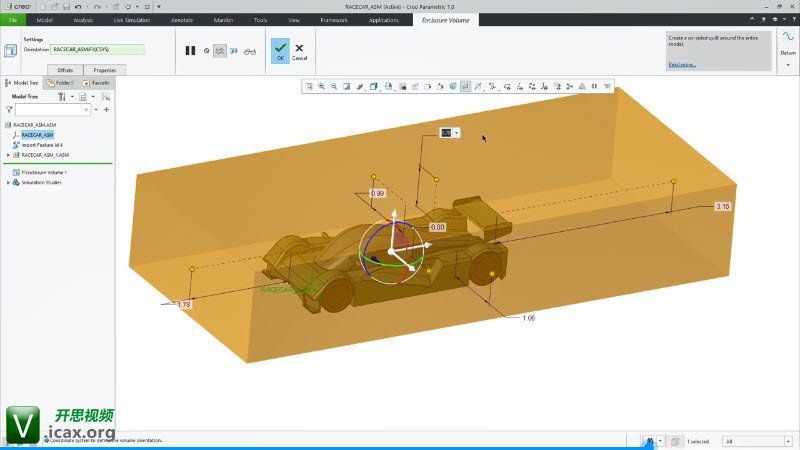Pause the Enclosure Volume feature
This screenshot has width=800, height=450.
click(x=190, y=50)
